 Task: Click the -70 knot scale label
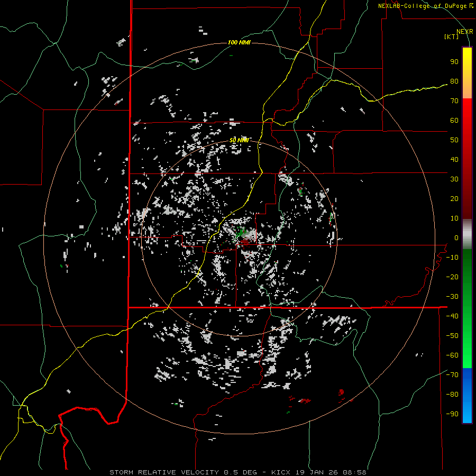452,375
